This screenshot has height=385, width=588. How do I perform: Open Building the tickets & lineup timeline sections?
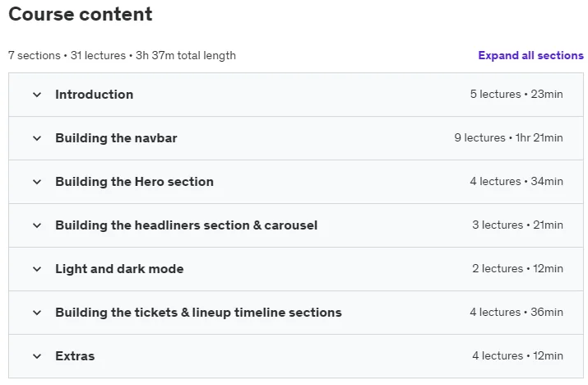click(198, 313)
